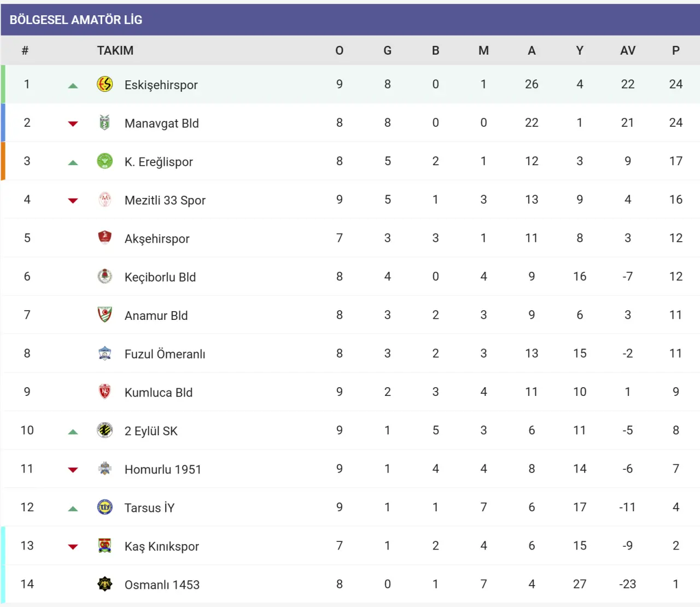Image resolution: width=700 pixels, height=607 pixels.
Task: Open the Fuzul Ömeranlı team page
Action: tap(165, 354)
